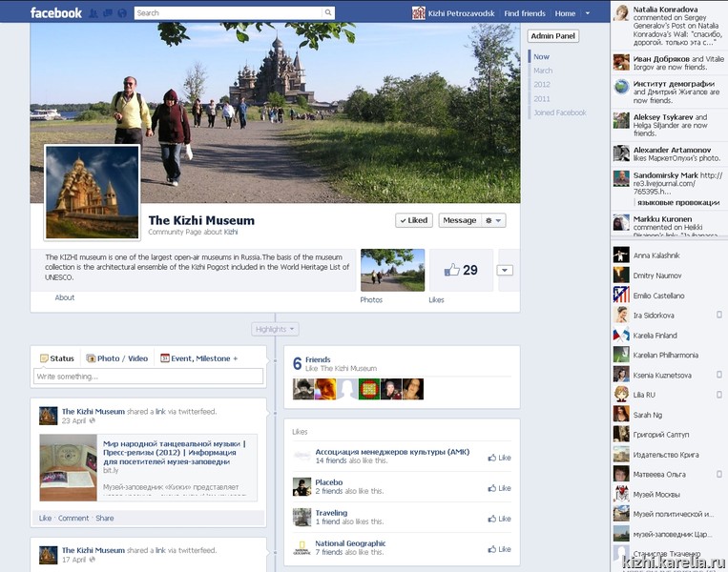Open the Highlights filter dropdown
The width and height of the screenshot is (728, 572).
click(275, 329)
